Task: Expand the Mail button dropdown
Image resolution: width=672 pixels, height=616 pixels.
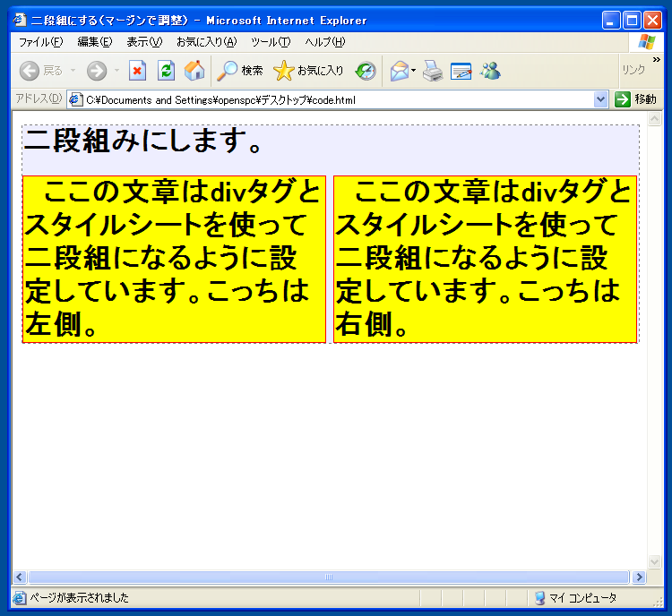Action: 414,71
